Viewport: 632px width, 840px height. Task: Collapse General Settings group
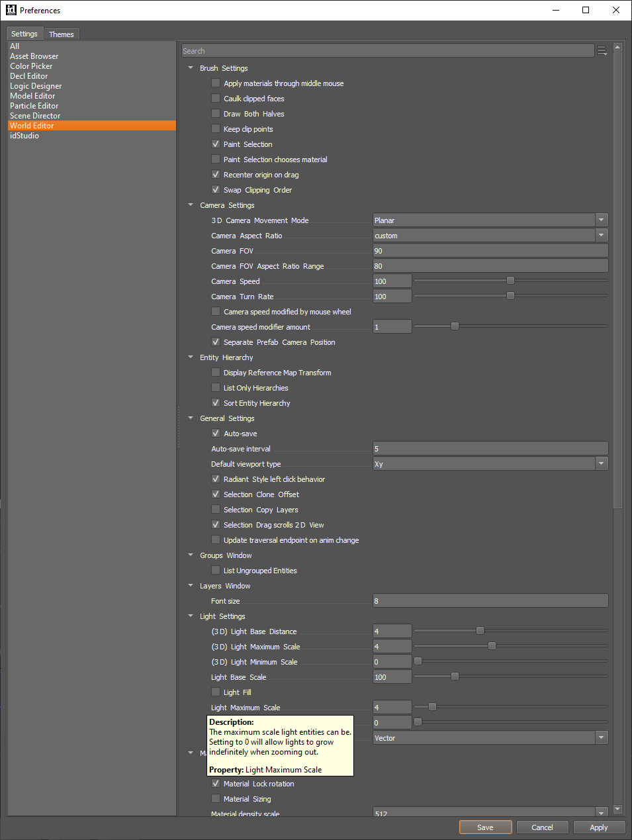click(x=191, y=418)
